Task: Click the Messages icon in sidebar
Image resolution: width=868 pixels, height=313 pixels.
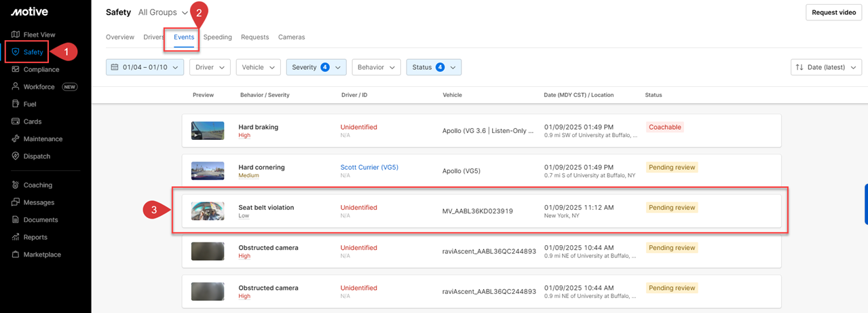Action: coord(16,202)
